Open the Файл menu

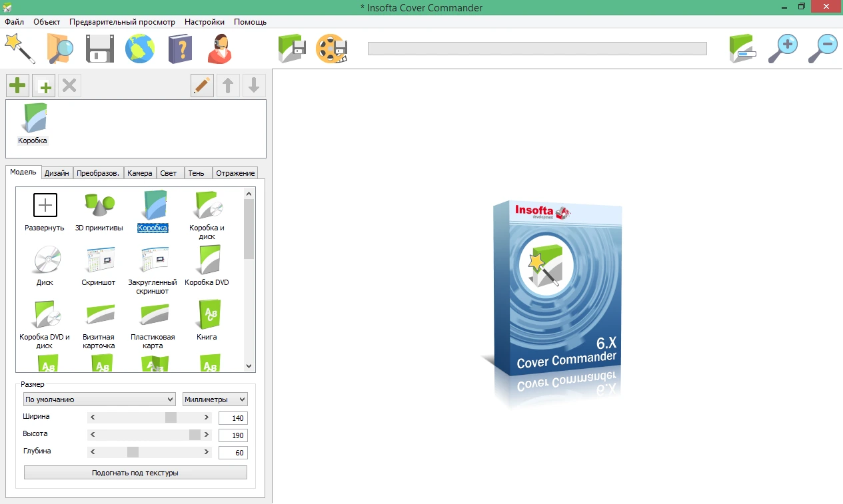[14, 22]
